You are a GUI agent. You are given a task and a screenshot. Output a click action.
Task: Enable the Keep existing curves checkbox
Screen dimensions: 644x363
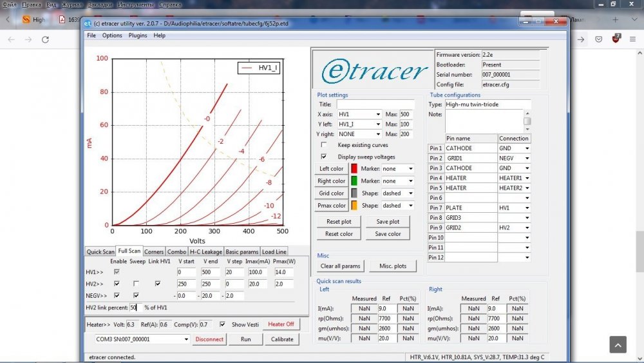pyautogui.click(x=324, y=145)
